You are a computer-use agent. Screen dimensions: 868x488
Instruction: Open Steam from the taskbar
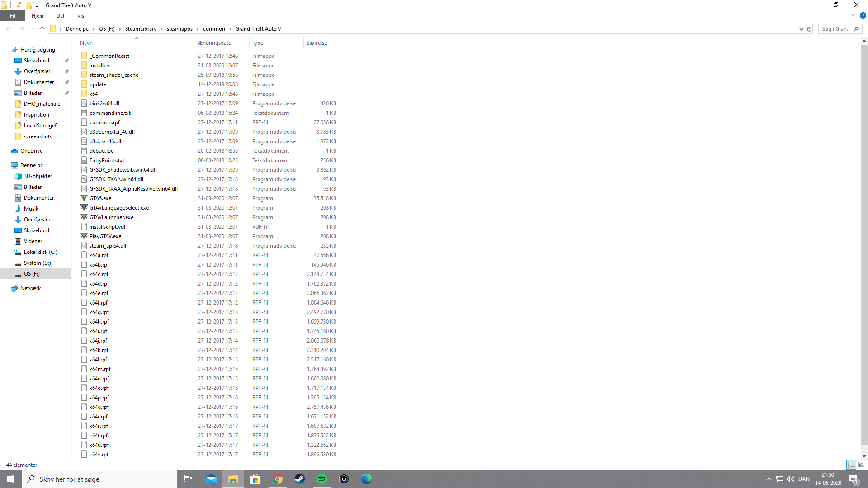tap(299, 479)
